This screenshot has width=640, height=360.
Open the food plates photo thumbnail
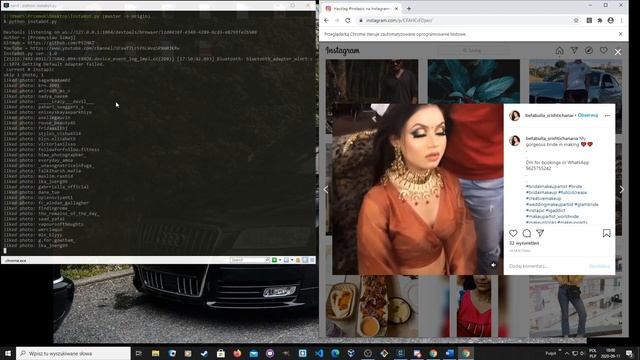tap(372, 306)
